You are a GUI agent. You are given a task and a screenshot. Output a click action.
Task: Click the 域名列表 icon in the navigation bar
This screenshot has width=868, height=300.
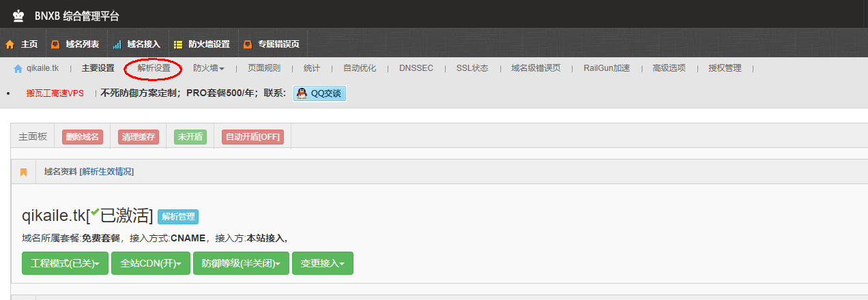[55, 44]
